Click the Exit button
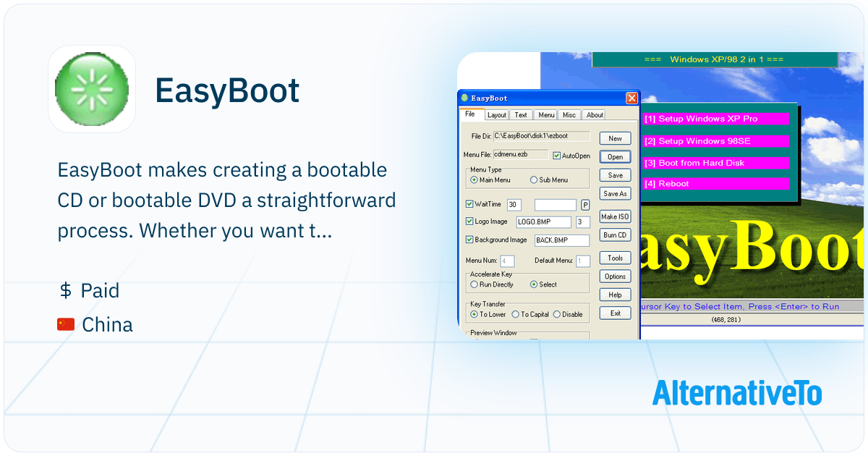The image size is (868, 456). tap(615, 313)
